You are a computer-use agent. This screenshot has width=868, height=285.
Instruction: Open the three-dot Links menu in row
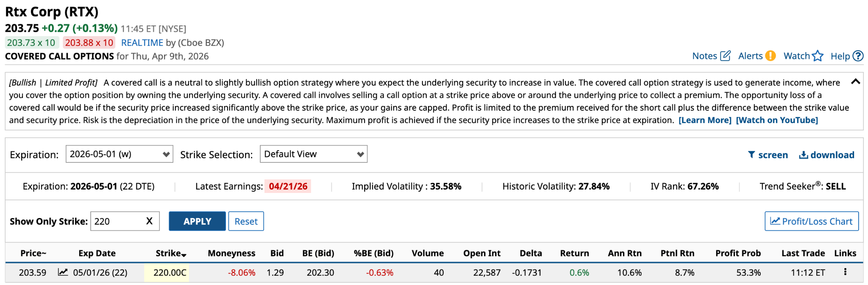click(x=845, y=272)
